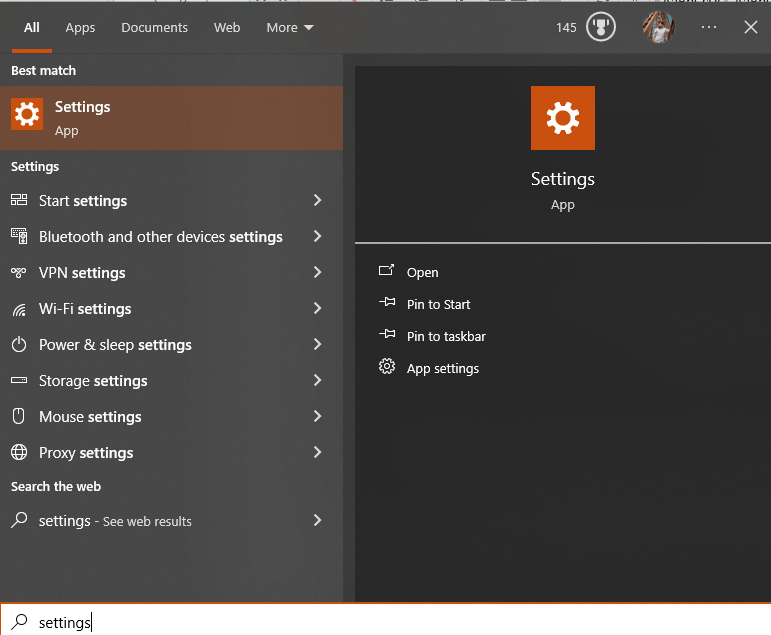Open the More filter dropdown
This screenshot has width=771, height=635.
(x=290, y=28)
